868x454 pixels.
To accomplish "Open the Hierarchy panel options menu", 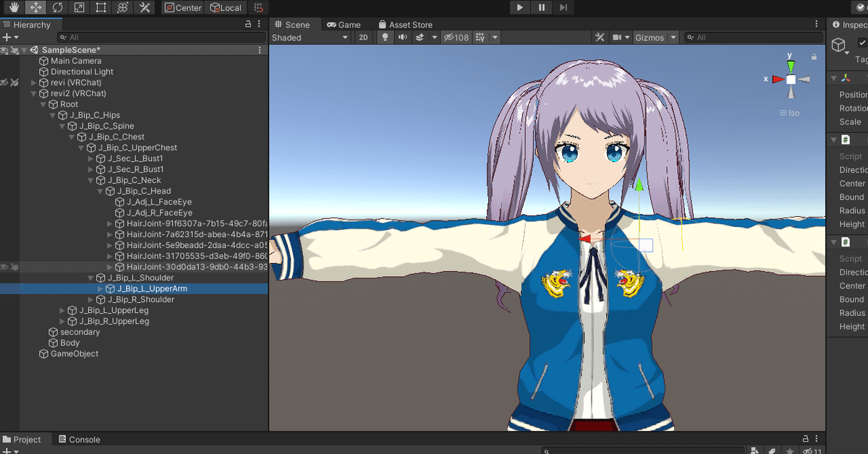I will pos(260,25).
